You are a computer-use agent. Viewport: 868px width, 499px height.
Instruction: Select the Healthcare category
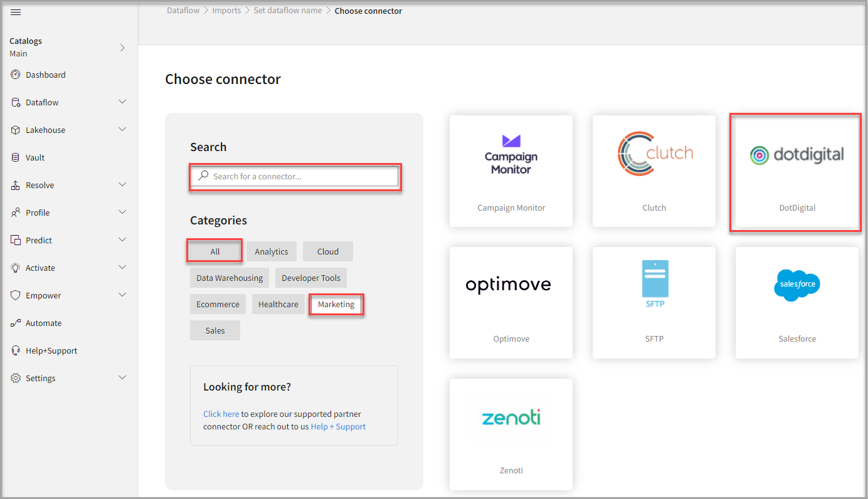tap(278, 304)
